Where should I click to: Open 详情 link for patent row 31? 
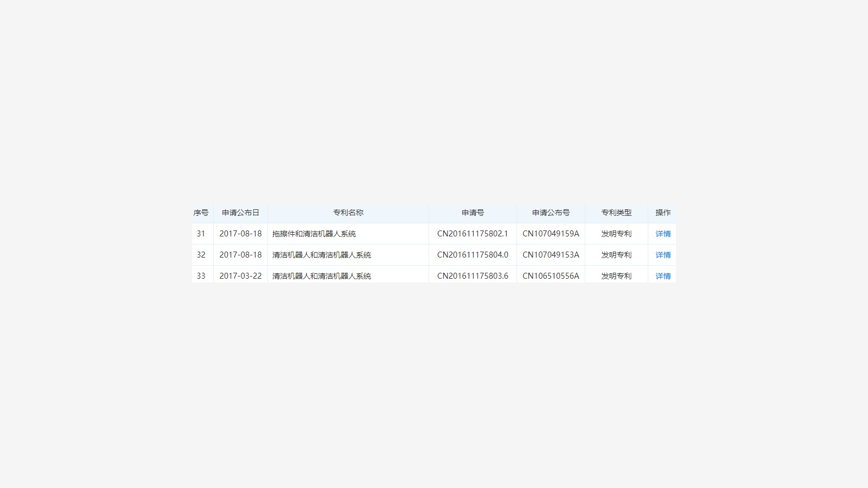(x=663, y=234)
